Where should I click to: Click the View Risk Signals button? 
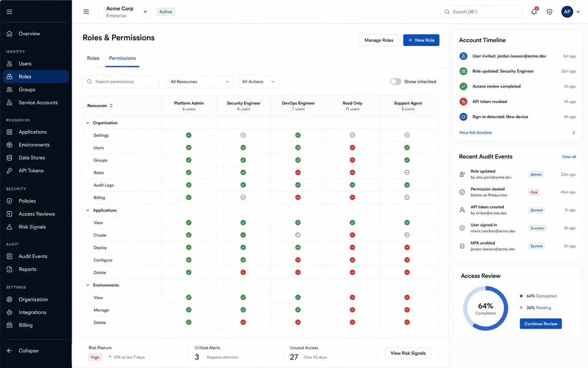[408, 353]
